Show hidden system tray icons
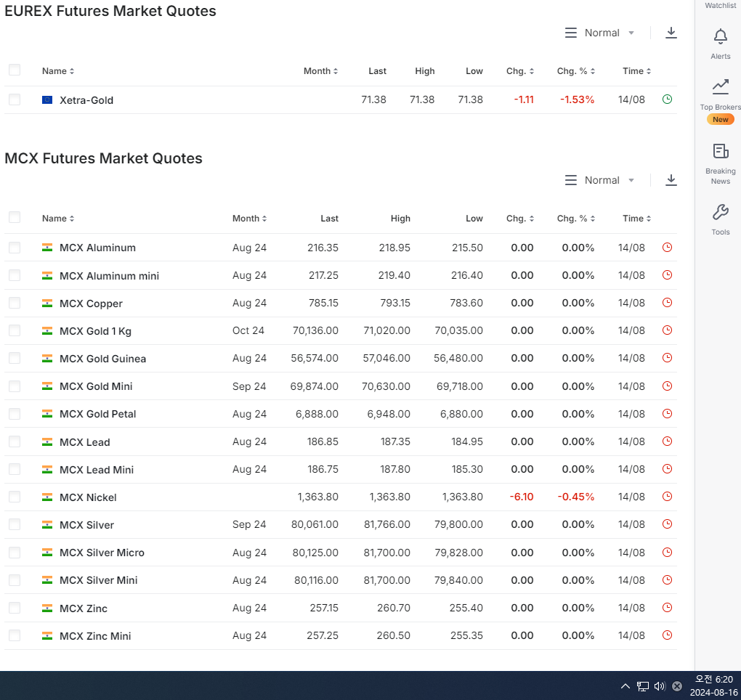The image size is (741, 700). tap(625, 685)
